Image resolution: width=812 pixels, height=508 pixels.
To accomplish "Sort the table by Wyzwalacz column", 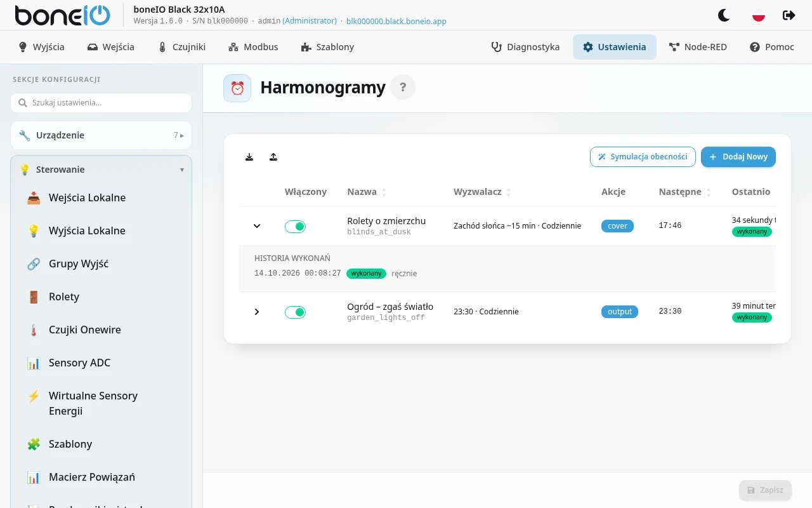I will (482, 192).
